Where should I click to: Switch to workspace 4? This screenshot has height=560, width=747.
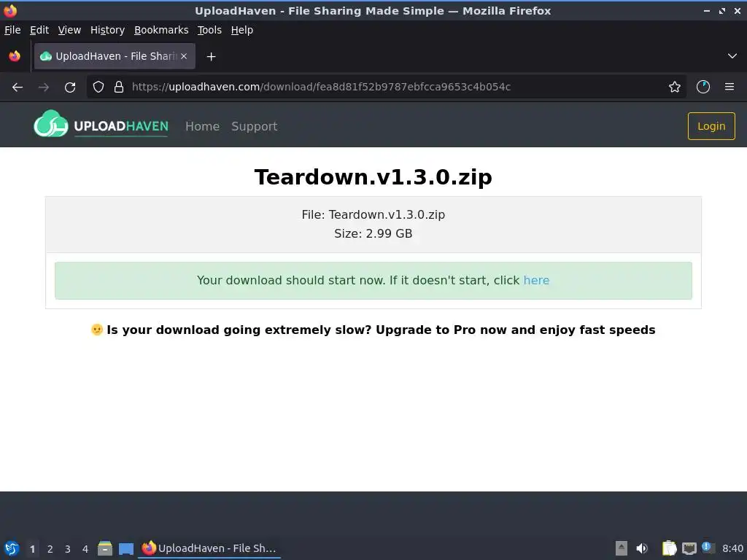85,549
